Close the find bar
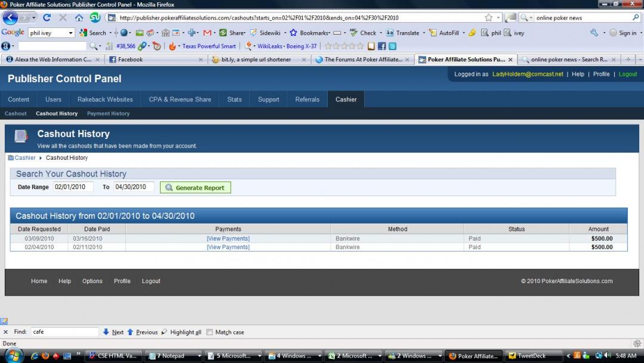This screenshot has height=363, width=644. pos(6,332)
